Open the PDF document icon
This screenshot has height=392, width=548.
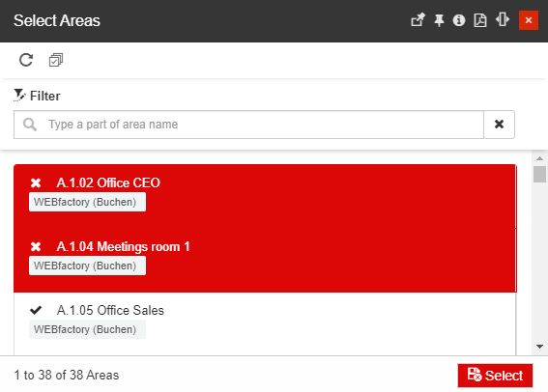pyautogui.click(x=480, y=20)
